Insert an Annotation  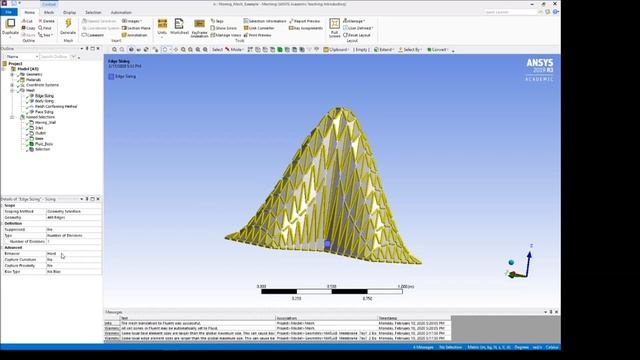pyautogui.click(x=134, y=35)
